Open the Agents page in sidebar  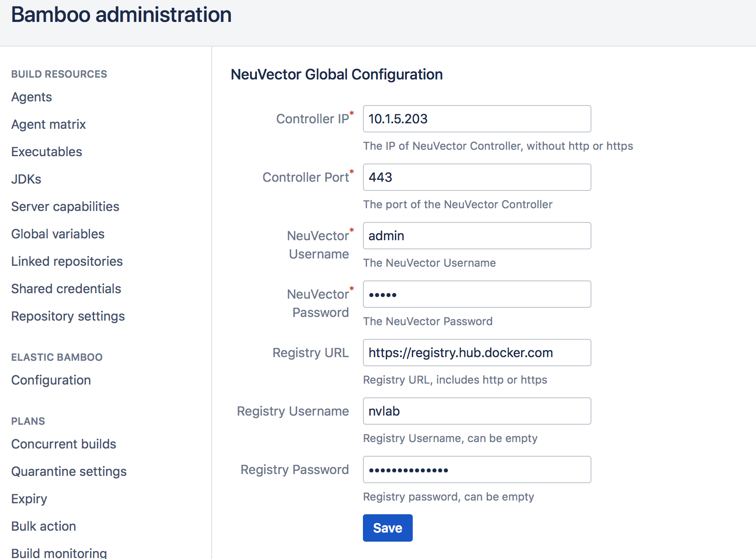pos(32,97)
